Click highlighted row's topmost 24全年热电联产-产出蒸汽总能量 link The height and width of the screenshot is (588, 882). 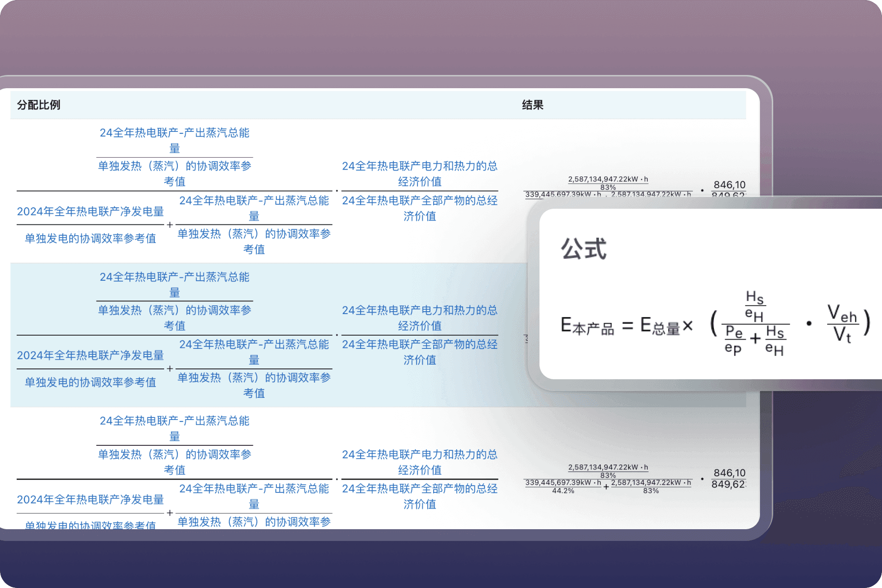(174, 284)
